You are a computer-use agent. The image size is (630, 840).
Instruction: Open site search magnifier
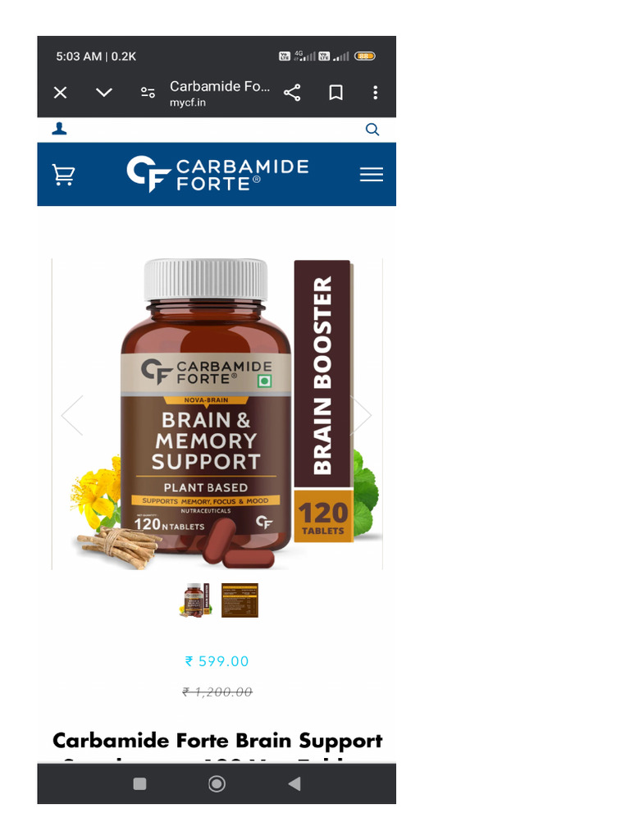point(372,129)
